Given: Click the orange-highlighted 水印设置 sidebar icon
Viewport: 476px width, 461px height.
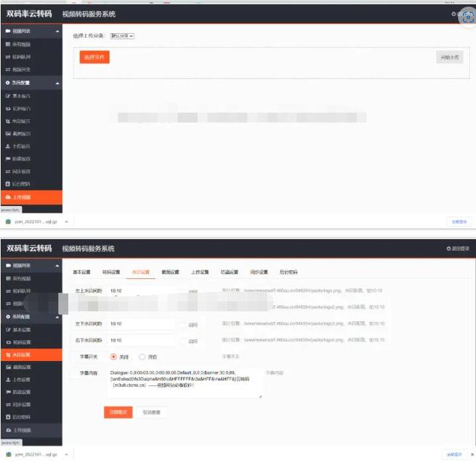Looking at the screenshot, I should 8,354.
